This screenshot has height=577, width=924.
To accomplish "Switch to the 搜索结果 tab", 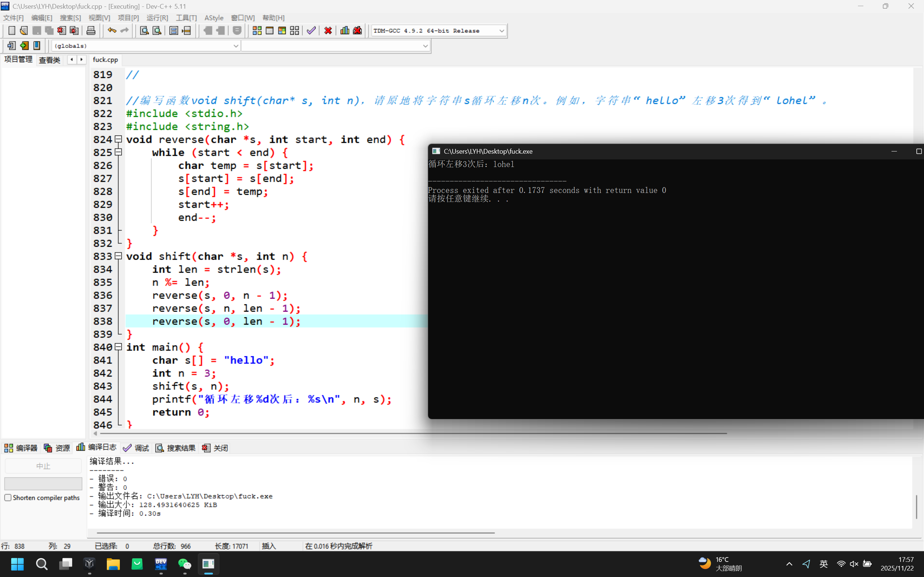I will pyautogui.click(x=176, y=448).
